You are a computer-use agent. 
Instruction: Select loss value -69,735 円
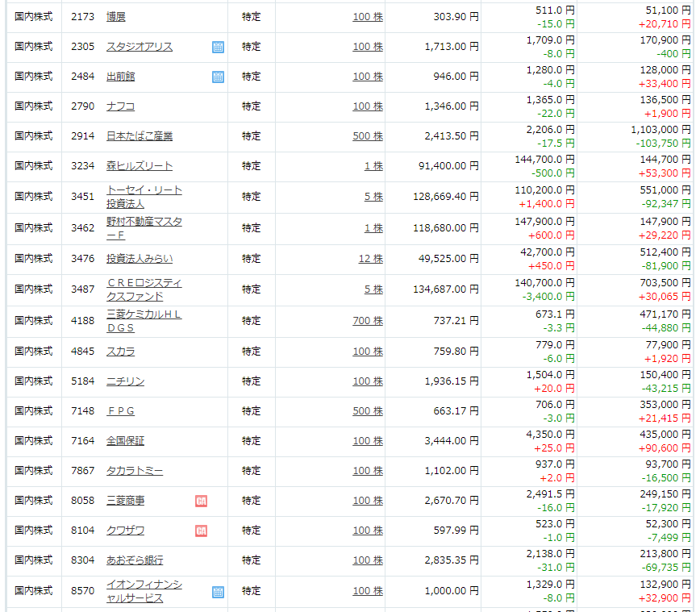pyautogui.click(x=666, y=568)
